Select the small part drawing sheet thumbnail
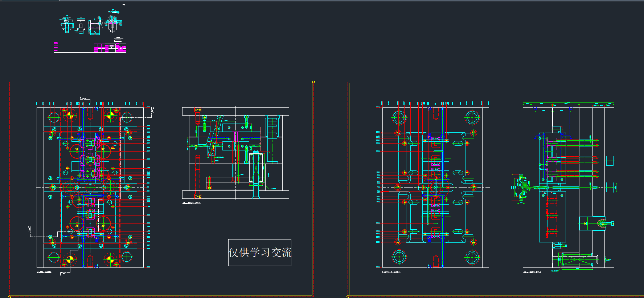 tap(92, 28)
